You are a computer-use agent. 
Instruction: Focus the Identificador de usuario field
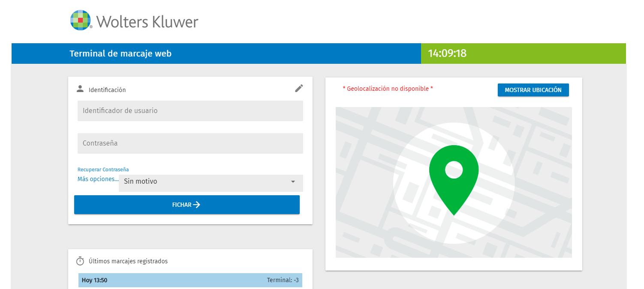coord(190,111)
